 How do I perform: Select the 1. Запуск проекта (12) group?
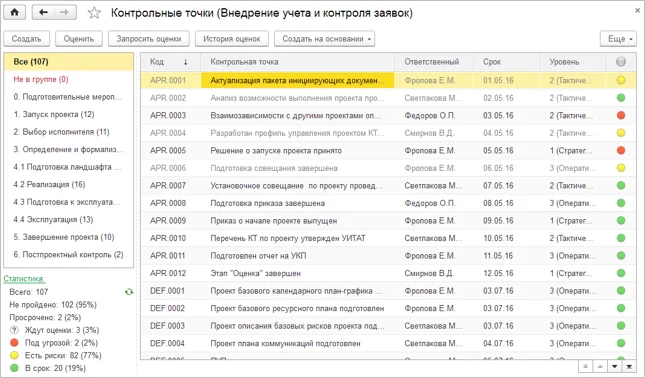[54, 114]
